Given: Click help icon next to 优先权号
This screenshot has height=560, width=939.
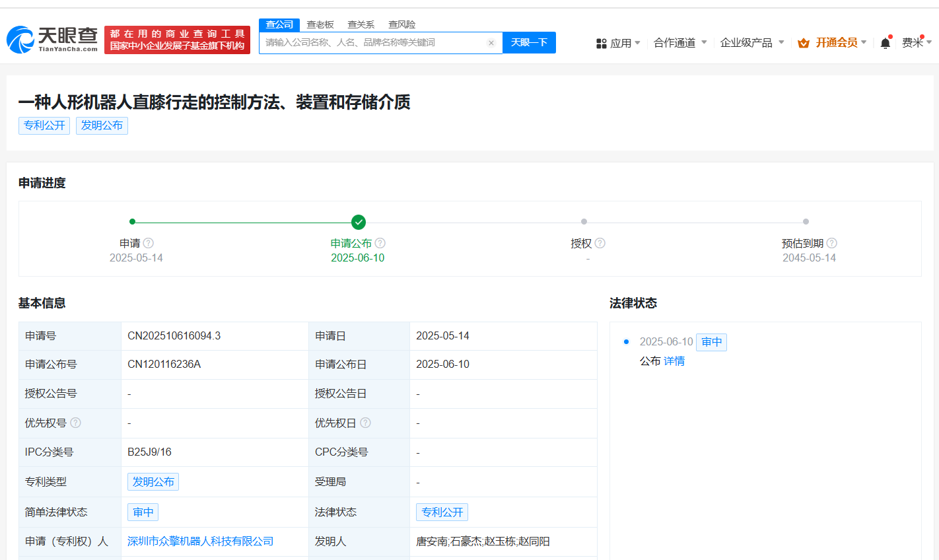Looking at the screenshot, I should click(x=76, y=423).
